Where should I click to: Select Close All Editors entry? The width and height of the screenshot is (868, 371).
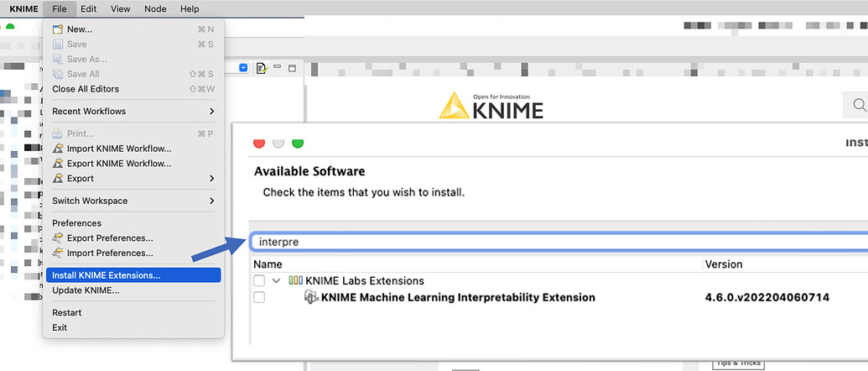pos(133,89)
